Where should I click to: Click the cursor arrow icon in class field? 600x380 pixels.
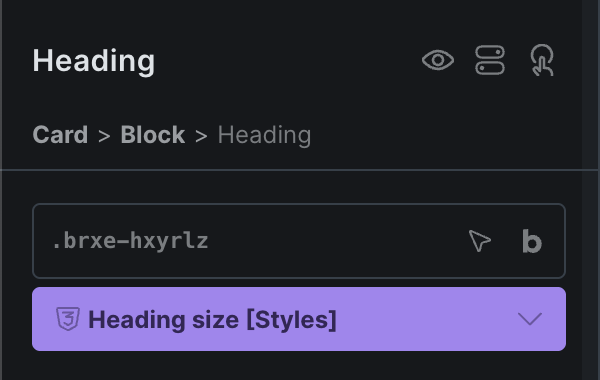(x=479, y=241)
